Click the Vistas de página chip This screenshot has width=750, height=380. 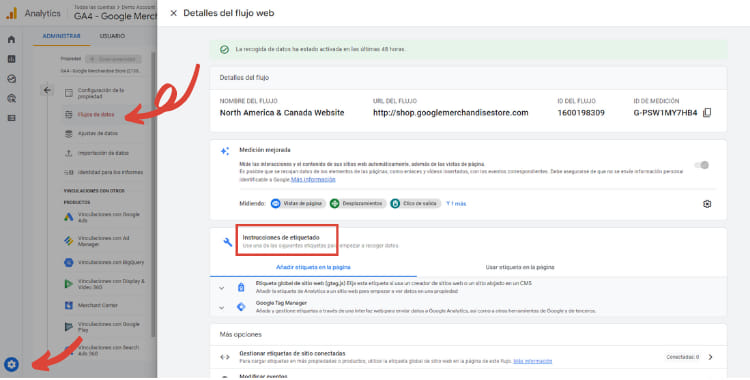pyautogui.click(x=298, y=203)
